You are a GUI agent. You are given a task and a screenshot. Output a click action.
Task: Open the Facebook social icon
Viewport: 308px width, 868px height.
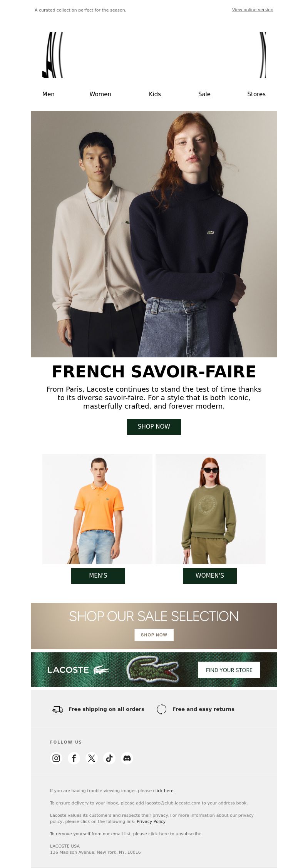(x=74, y=758)
